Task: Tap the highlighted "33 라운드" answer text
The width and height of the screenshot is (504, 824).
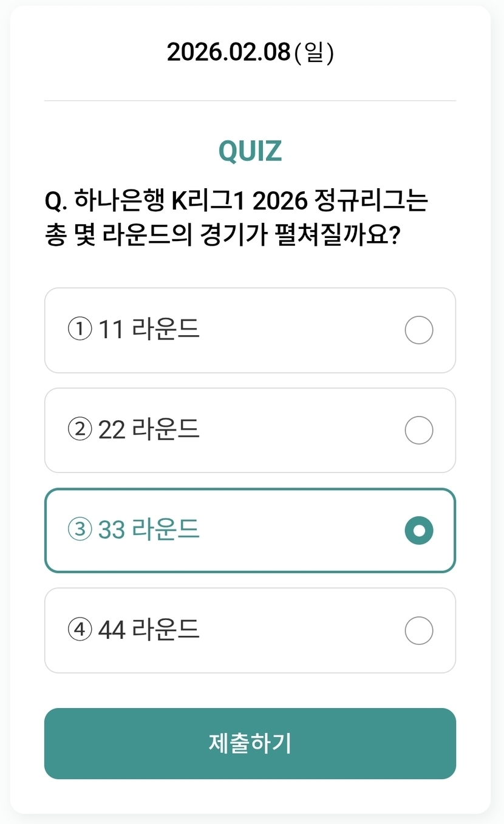Action: [149, 531]
